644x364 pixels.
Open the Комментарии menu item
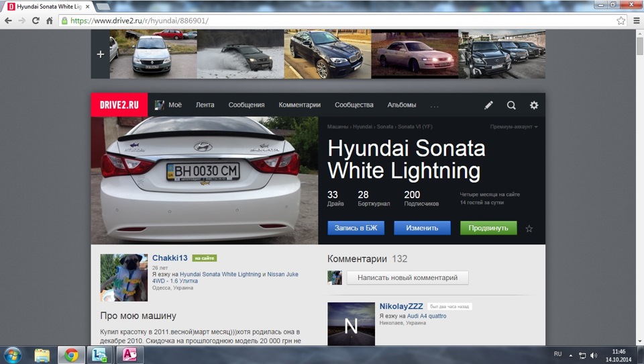tap(299, 105)
